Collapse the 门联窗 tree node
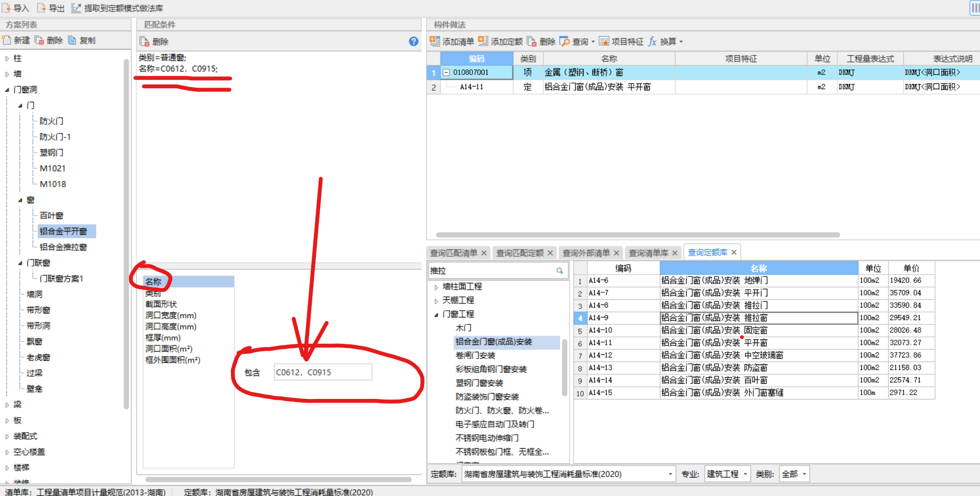The height and width of the screenshot is (496, 980). click(x=20, y=263)
